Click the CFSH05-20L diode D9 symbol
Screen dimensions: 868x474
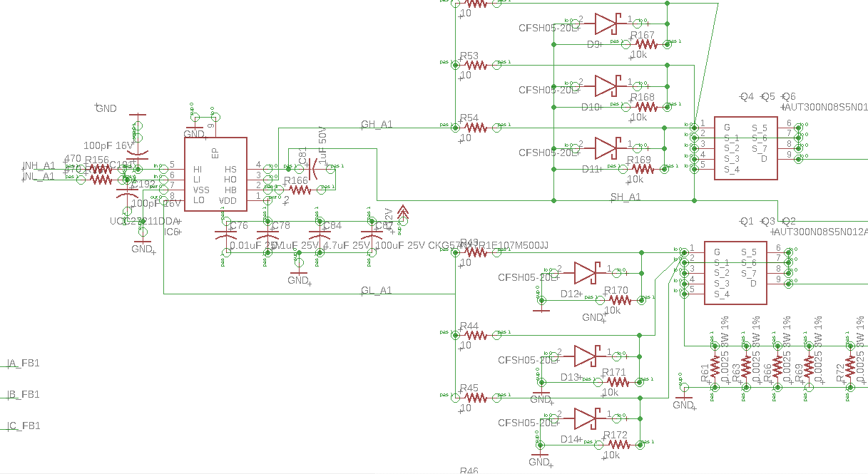(605, 24)
